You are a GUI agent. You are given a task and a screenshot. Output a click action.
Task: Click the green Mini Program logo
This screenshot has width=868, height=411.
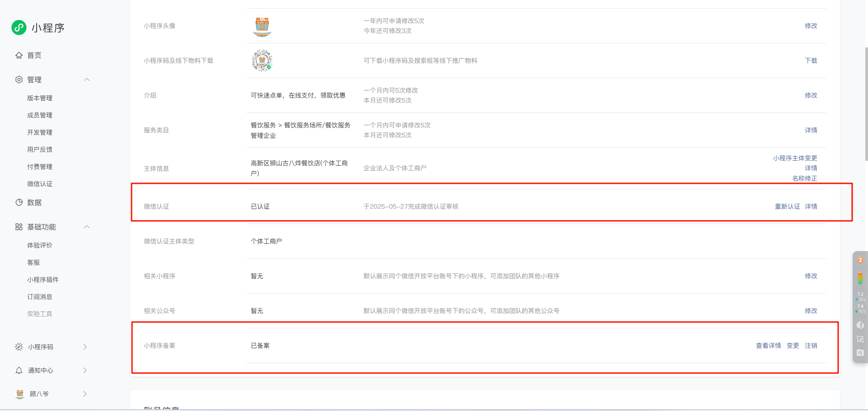19,28
